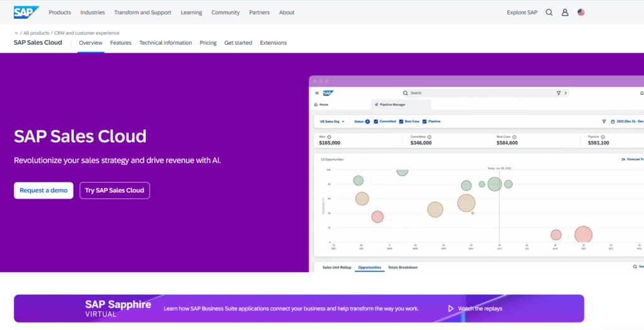Toggle the Committed status checkbox
This screenshot has height=330, width=644.
coord(376,121)
